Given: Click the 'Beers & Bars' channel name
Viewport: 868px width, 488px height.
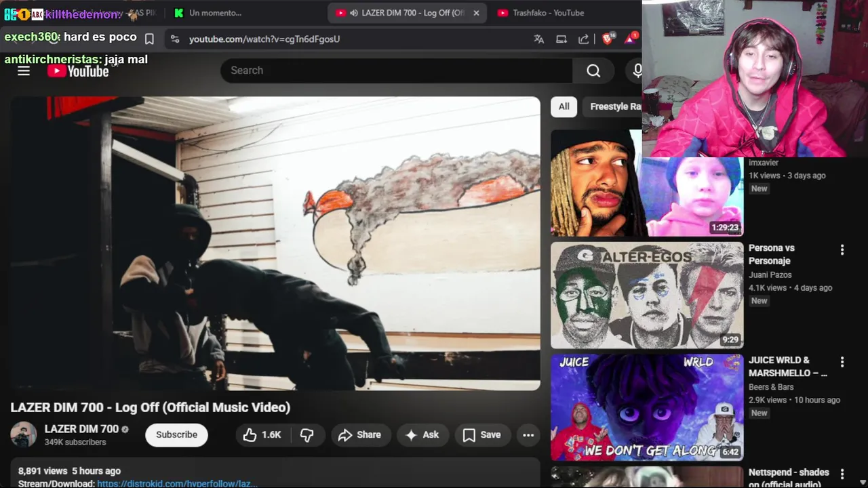Looking at the screenshot, I should (x=771, y=387).
